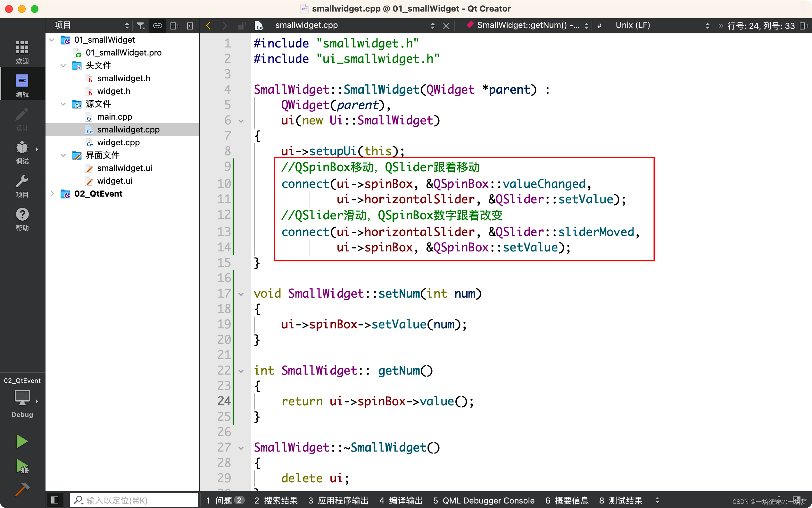Collapse the 01_smallWidget project tree
The height and width of the screenshot is (508, 812).
(x=52, y=40)
